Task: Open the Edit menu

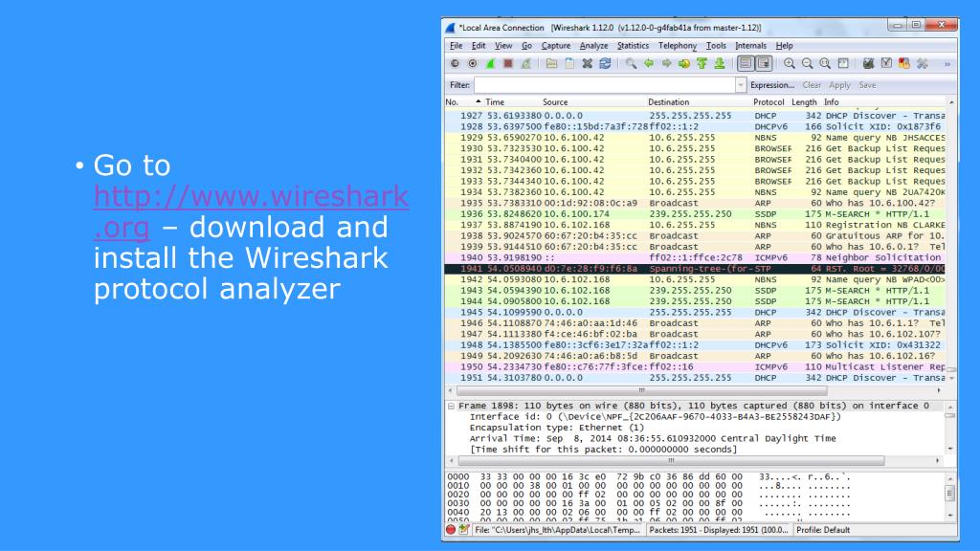Action: pyautogui.click(x=479, y=46)
